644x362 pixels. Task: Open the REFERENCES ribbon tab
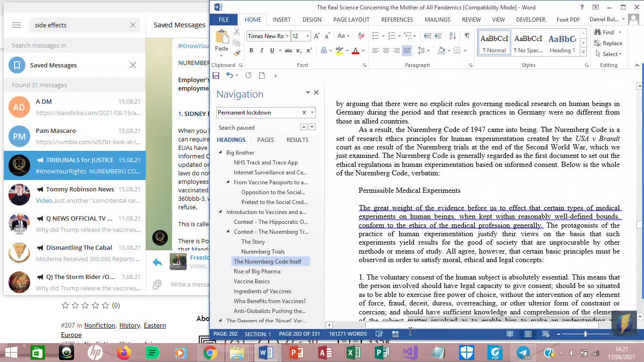click(x=397, y=19)
